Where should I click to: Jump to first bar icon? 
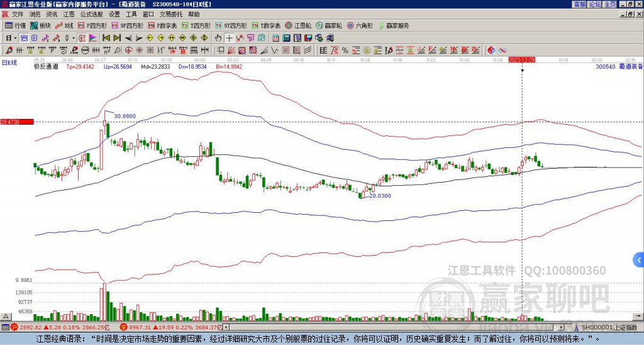click(x=106, y=38)
